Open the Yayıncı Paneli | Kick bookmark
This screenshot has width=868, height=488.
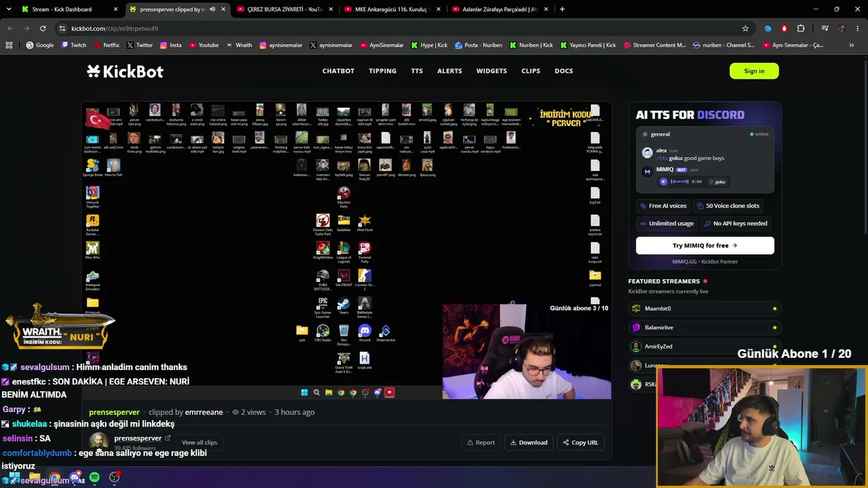(x=588, y=45)
